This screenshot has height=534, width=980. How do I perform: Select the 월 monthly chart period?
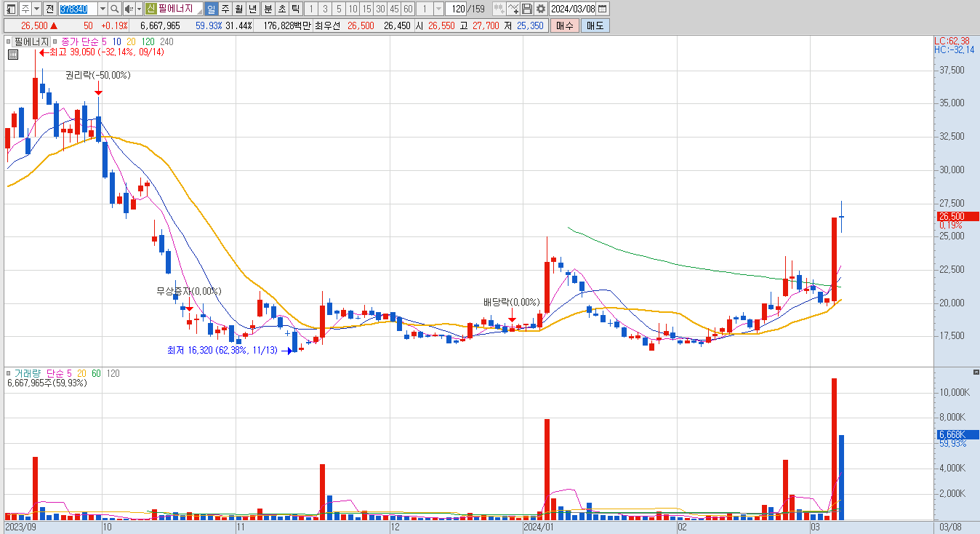pyautogui.click(x=238, y=9)
